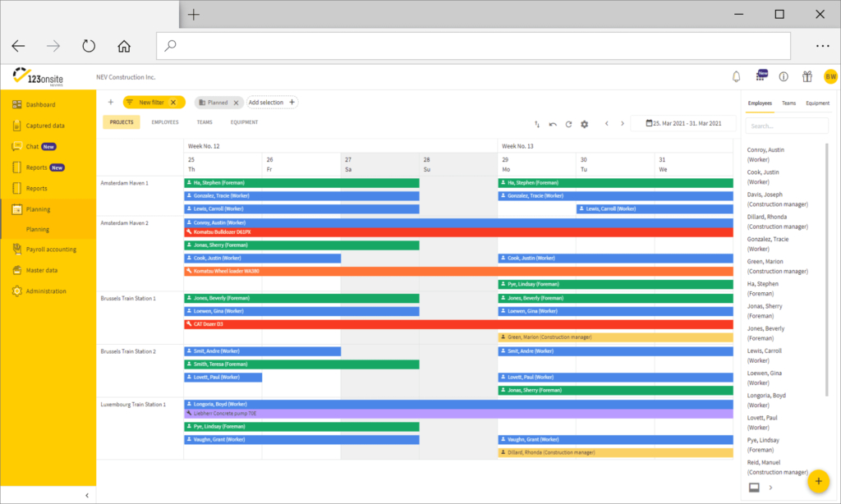
Task: Refresh the planning board
Action: point(568,124)
